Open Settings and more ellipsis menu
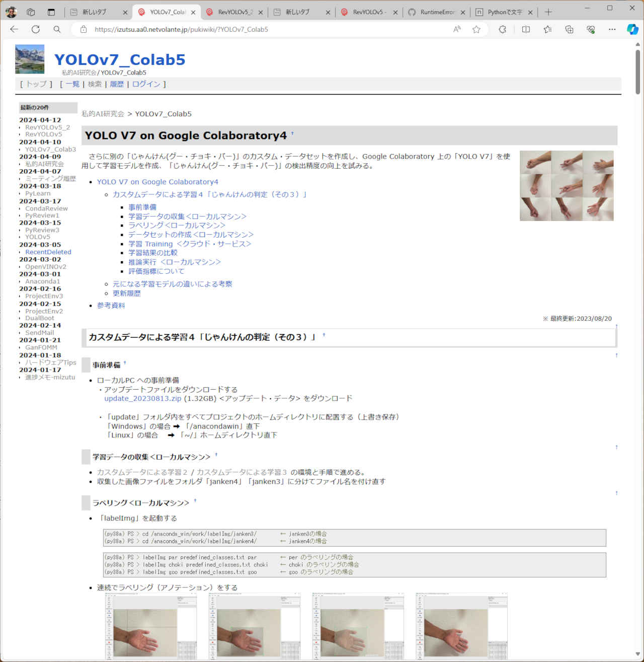The width and height of the screenshot is (644, 662). tap(612, 29)
